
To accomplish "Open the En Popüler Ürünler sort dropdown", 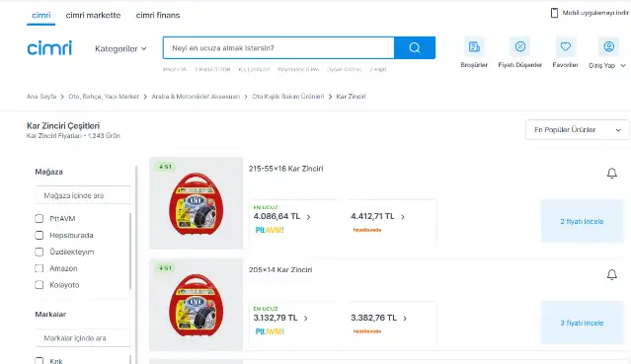I will pyautogui.click(x=577, y=130).
